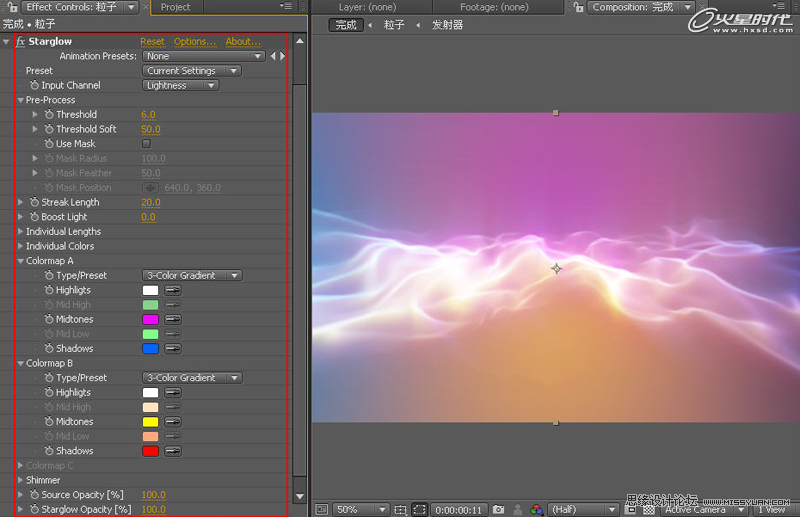Screen dimensions: 800x517
Task: Click the current time 0:00:00:11
Action: 459,510
